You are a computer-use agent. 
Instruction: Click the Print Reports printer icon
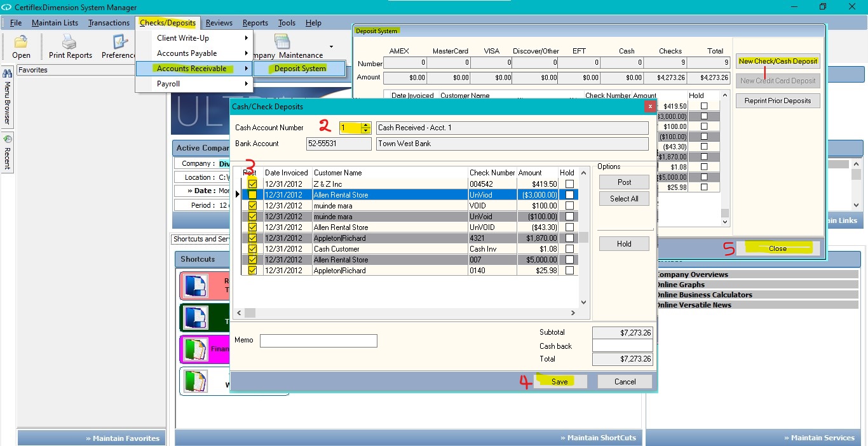click(x=70, y=42)
